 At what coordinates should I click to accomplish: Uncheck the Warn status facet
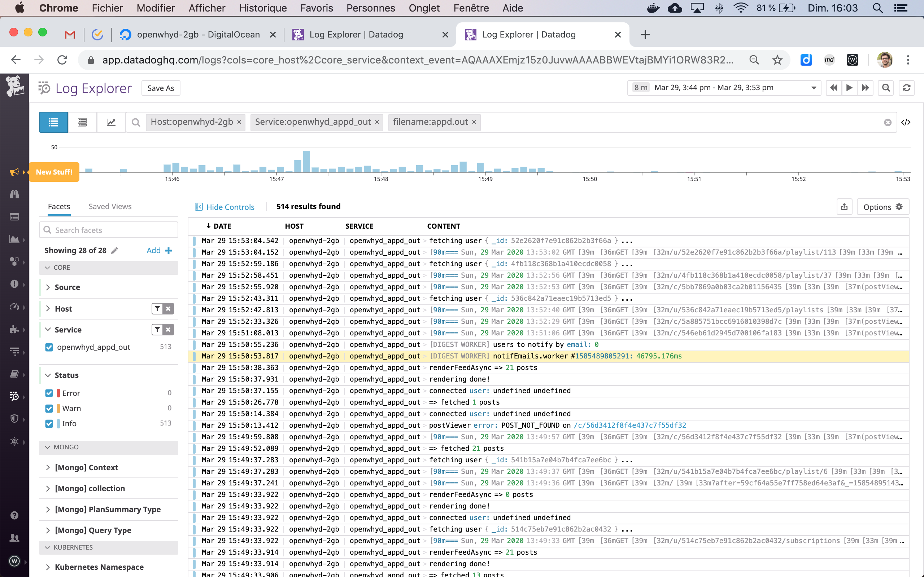[49, 408]
